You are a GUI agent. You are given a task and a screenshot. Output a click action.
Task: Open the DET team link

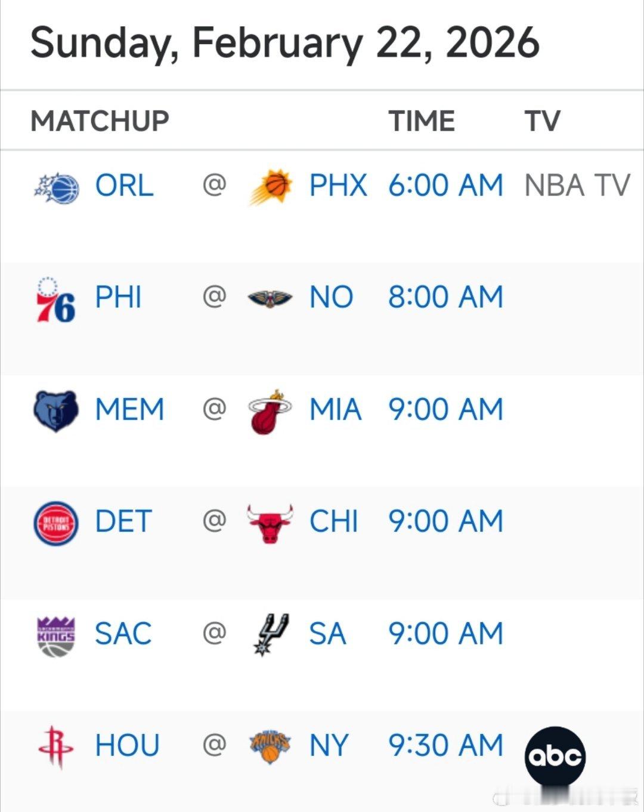(123, 521)
